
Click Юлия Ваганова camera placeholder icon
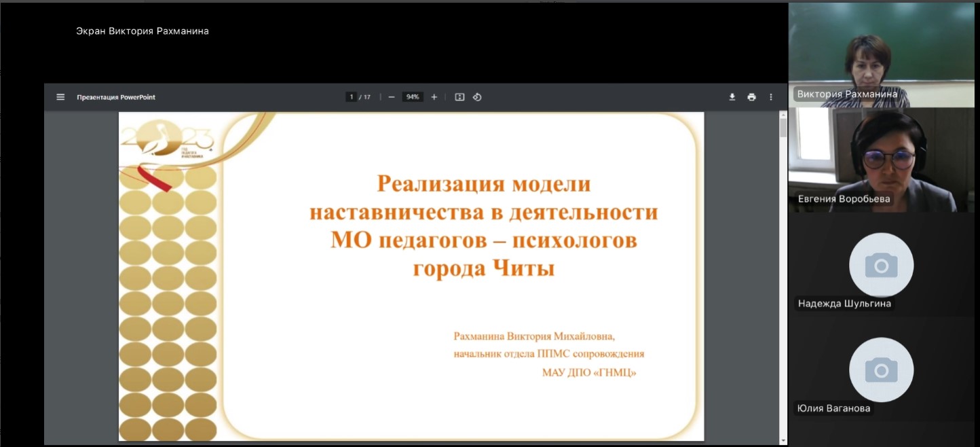click(x=881, y=370)
